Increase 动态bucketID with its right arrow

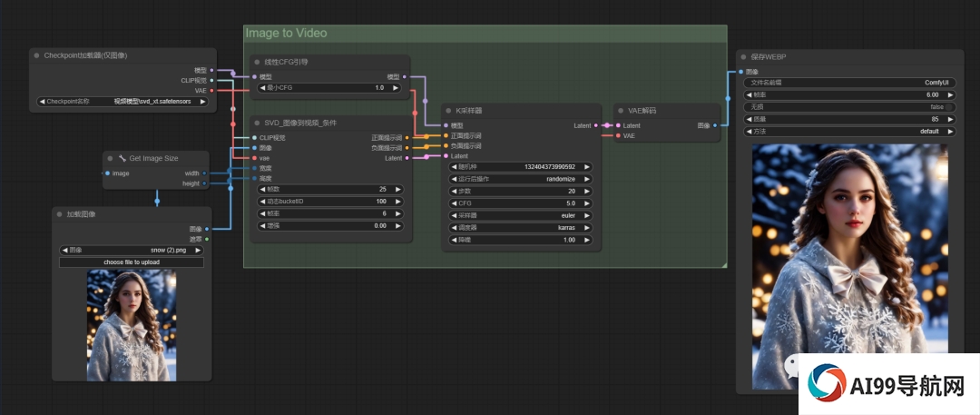coord(397,202)
